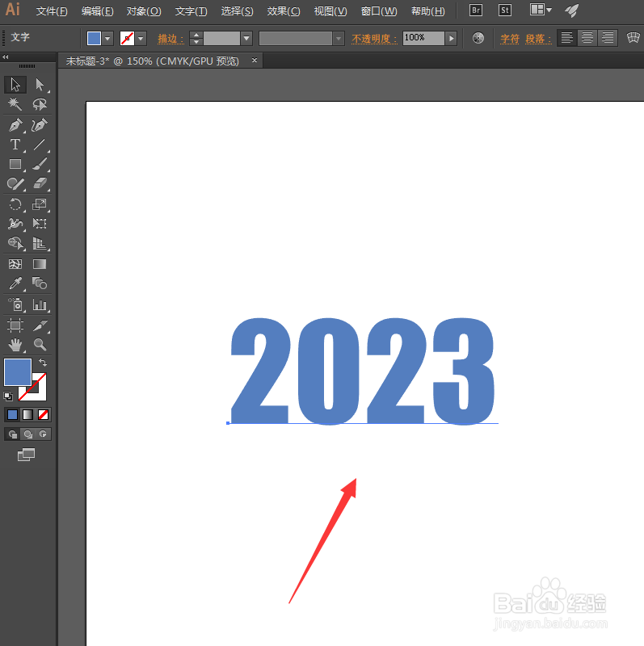
Task: Click 描边 stroke panel link
Action: 170,39
